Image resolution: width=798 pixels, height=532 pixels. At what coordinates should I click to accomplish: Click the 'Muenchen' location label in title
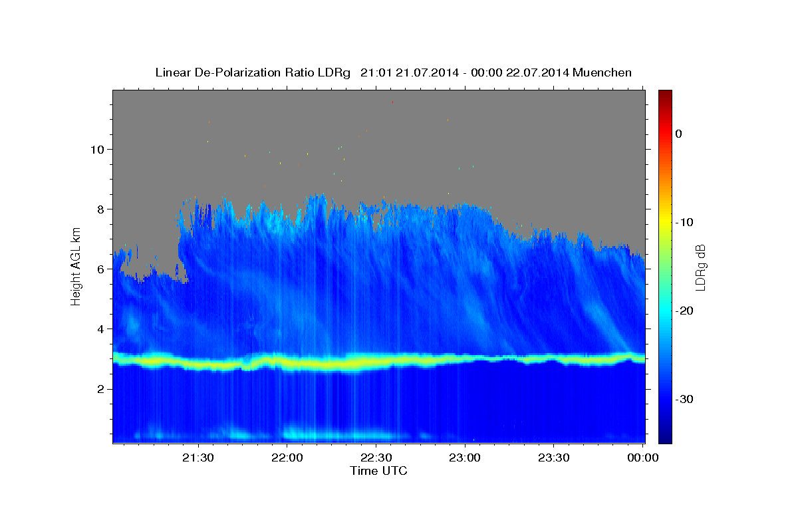[602, 72]
